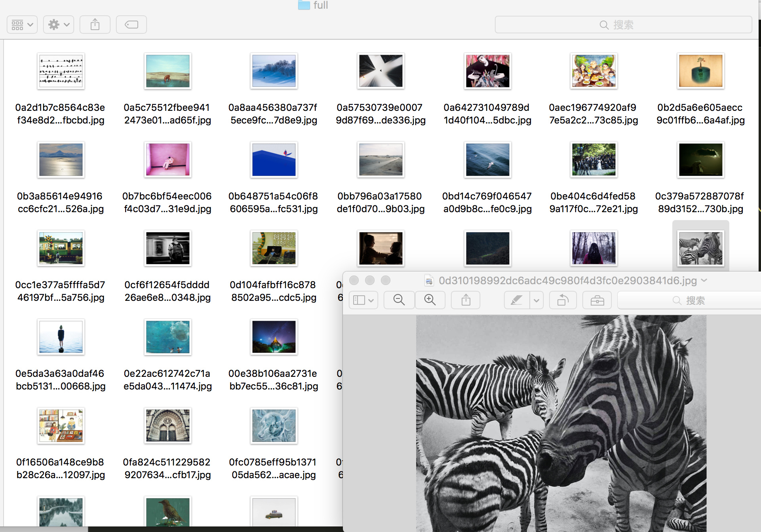
Task: Click the document proxy icon in Preview's title bar
Action: coord(429,281)
